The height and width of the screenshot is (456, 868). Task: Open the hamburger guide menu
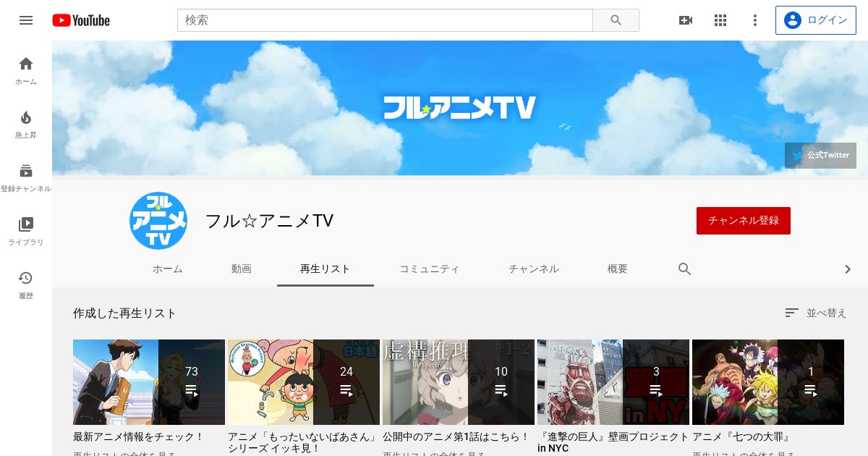pyautogui.click(x=26, y=20)
